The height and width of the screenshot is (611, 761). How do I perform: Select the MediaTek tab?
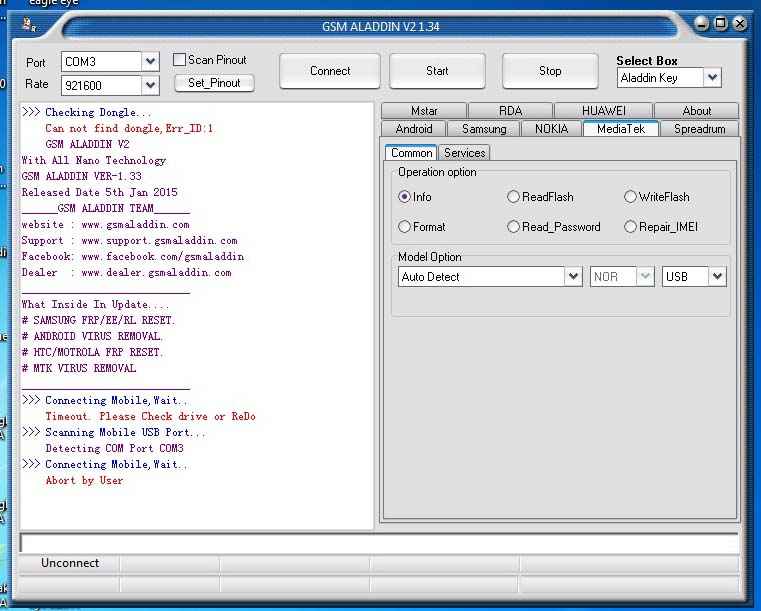[x=621, y=129]
